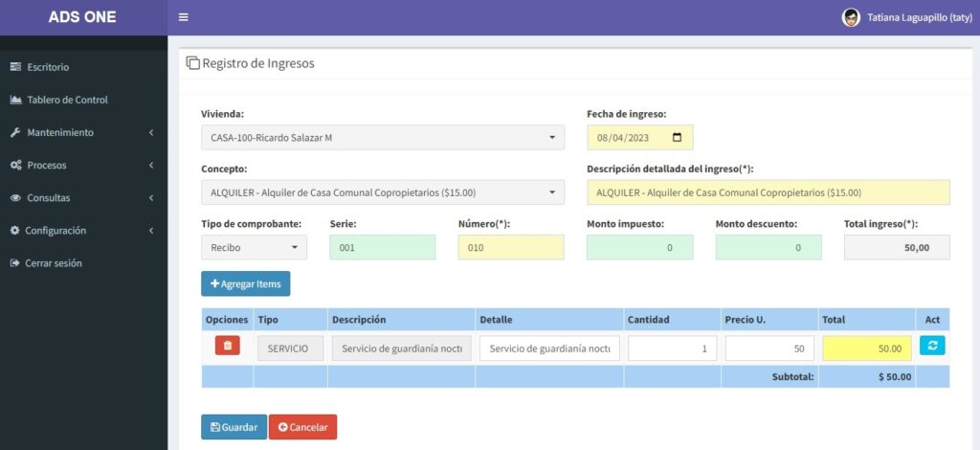This screenshot has height=450, width=980.
Task: Click the Tablero de Control chart icon
Action: point(15,100)
